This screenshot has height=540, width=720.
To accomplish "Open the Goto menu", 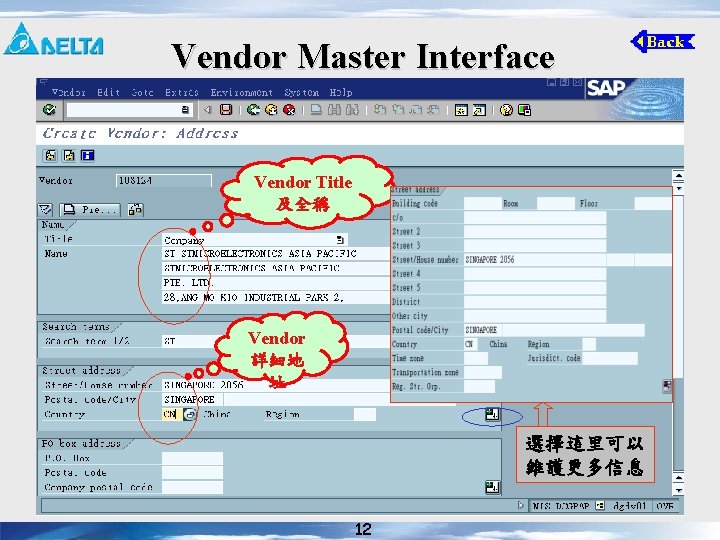I will pyautogui.click(x=142, y=92).
